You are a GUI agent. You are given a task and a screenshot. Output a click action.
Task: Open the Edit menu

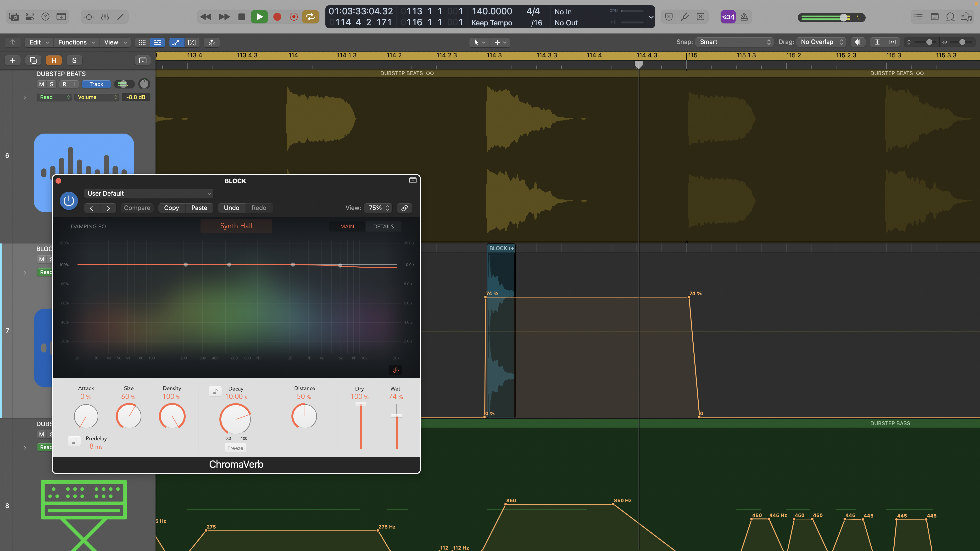point(39,42)
